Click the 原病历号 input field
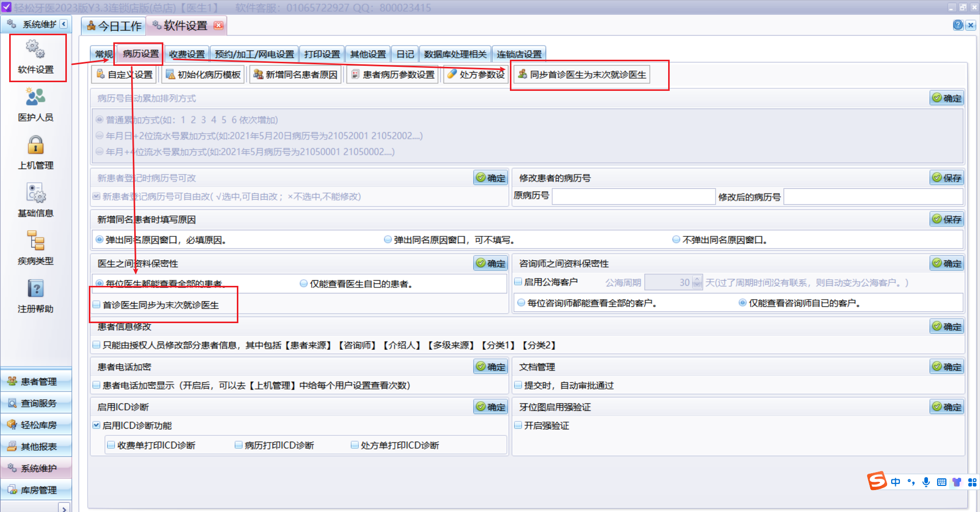This screenshot has height=512, width=980. [x=633, y=197]
